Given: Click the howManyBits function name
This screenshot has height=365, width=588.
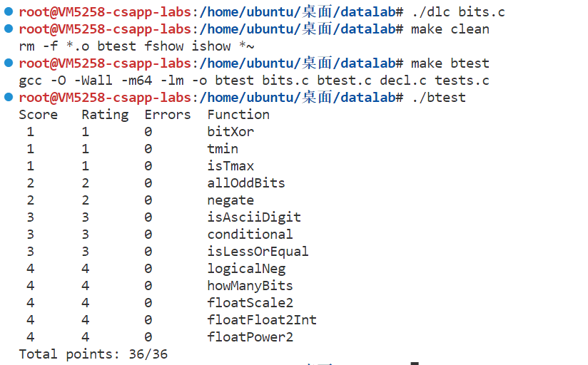Looking at the screenshot, I should click(250, 286).
